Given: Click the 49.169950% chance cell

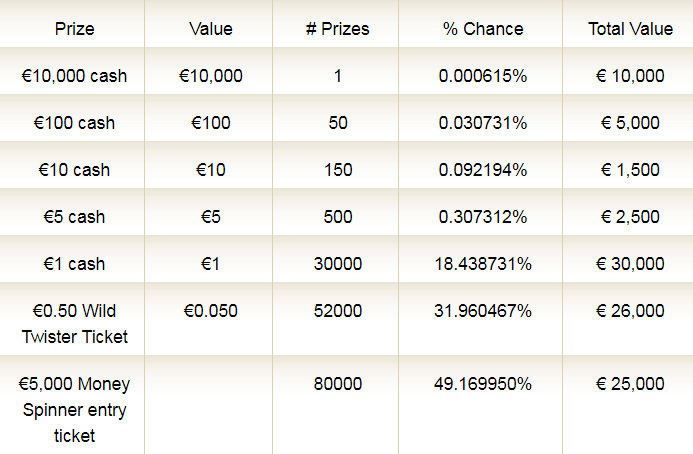Looking at the screenshot, I should click(483, 384).
